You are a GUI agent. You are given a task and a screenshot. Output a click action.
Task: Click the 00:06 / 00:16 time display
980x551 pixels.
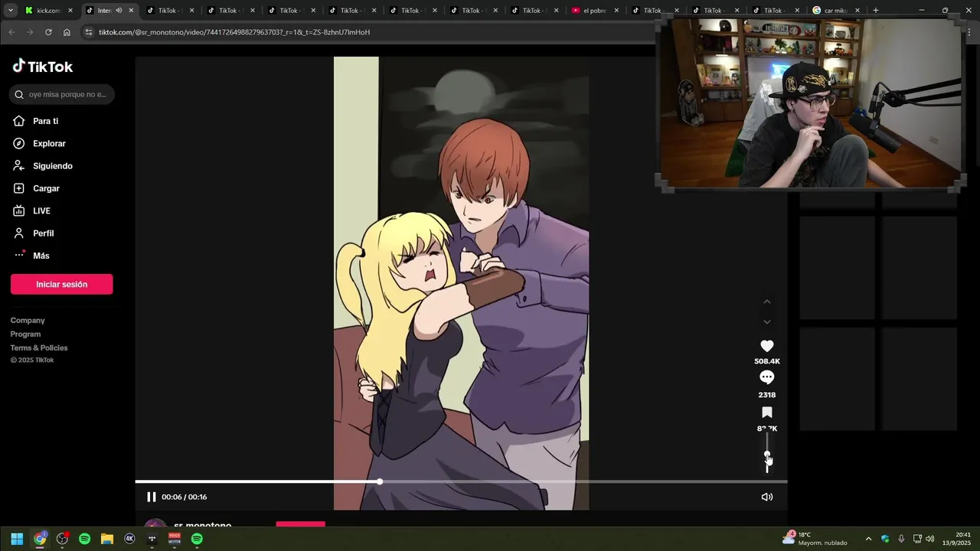[185, 497]
